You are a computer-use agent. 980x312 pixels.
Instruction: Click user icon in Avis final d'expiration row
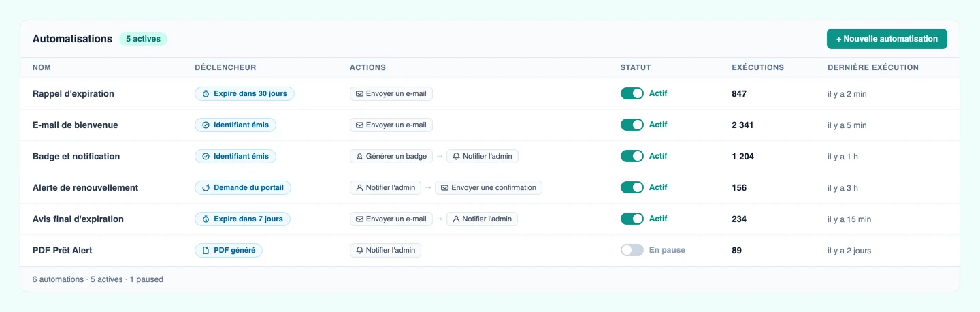click(x=457, y=219)
